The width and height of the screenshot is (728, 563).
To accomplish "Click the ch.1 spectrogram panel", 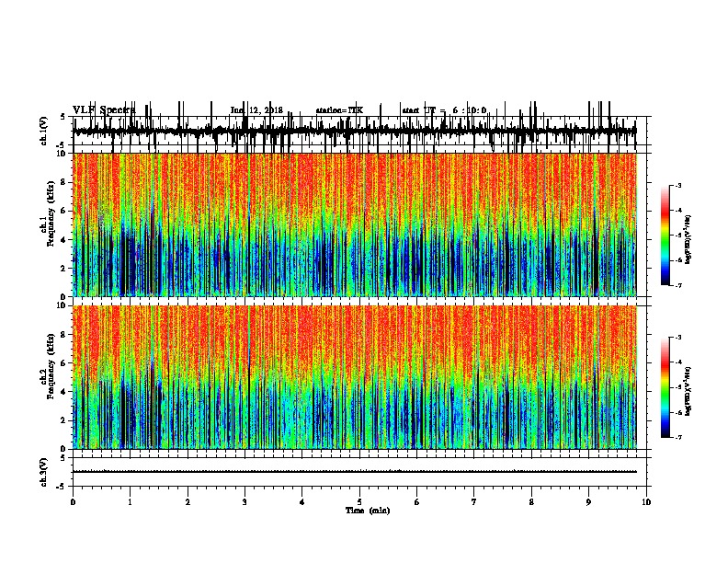I will (355, 224).
